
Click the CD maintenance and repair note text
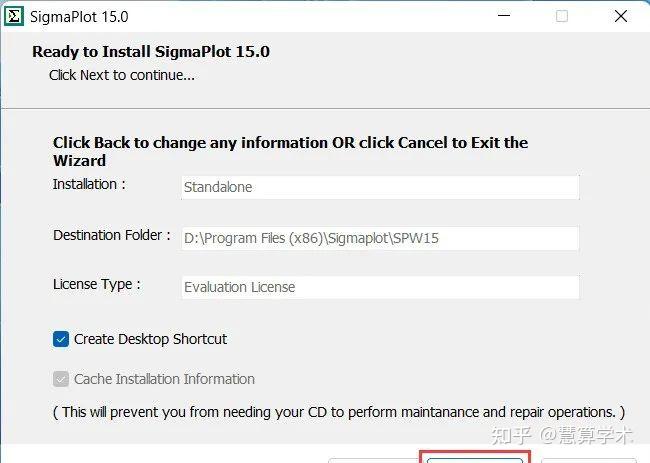[338, 412]
